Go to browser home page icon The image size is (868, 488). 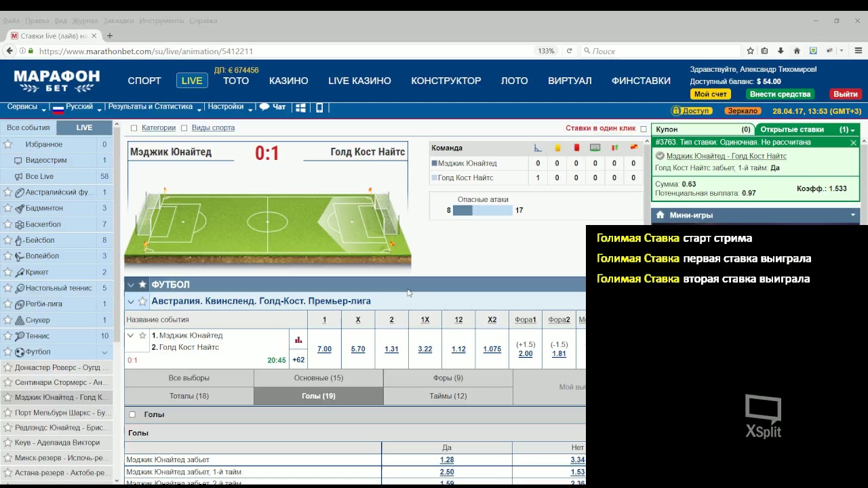point(797,51)
